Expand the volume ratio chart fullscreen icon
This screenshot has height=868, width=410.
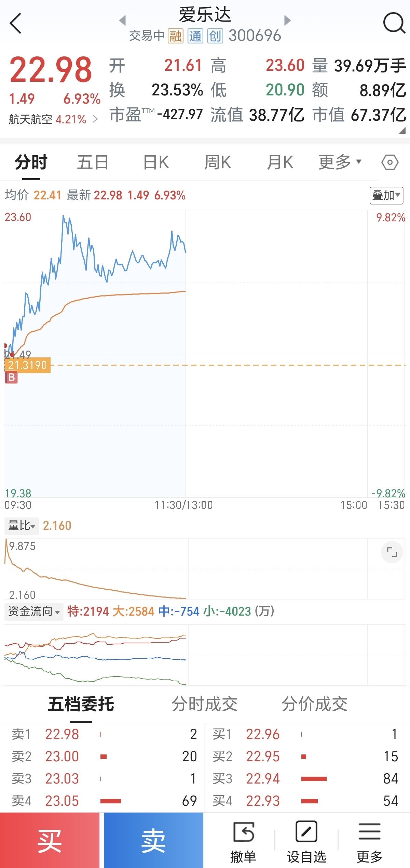coord(392,552)
